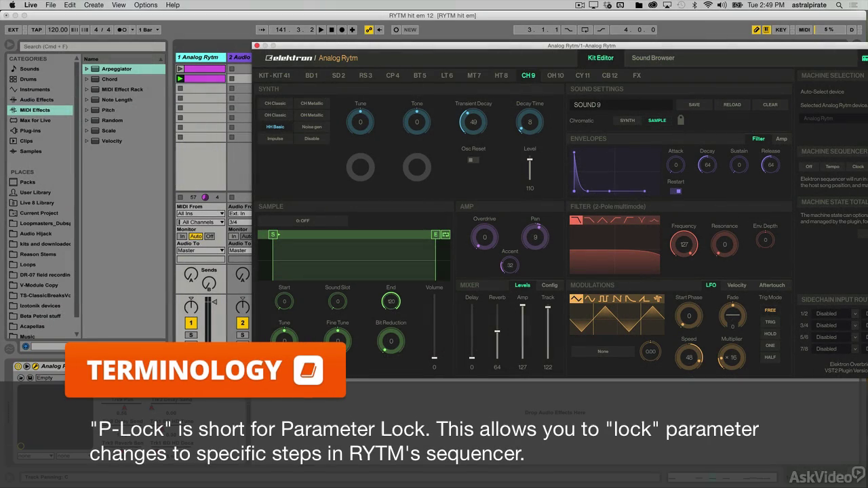Open All Channels dropdown
The image size is (868, 488).
point(201,222)
